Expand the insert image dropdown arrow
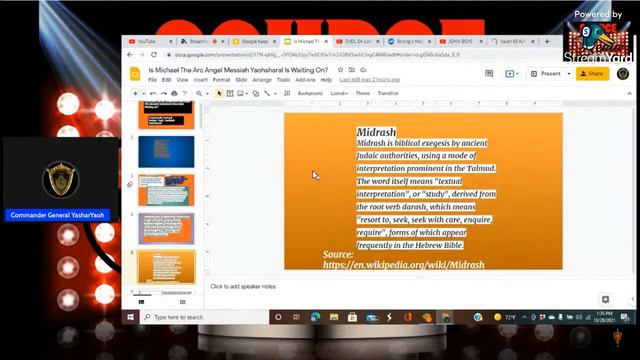Viewport: 640px width, 360px height. point(247,94)
